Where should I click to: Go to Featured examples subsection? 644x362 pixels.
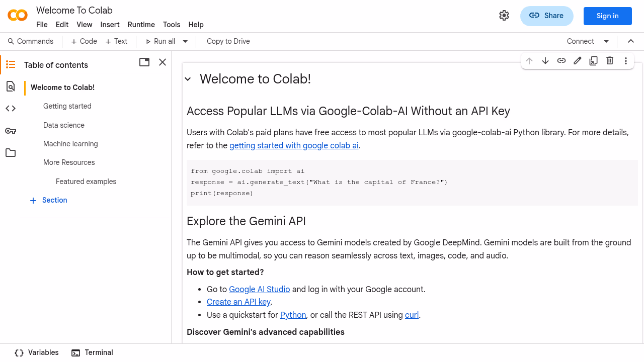[x=86, y=182]
